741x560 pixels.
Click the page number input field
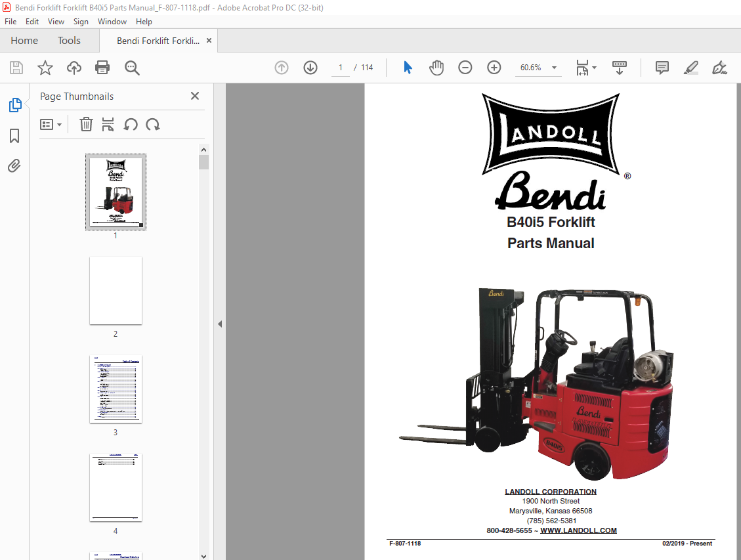click(x=340, y=68)
